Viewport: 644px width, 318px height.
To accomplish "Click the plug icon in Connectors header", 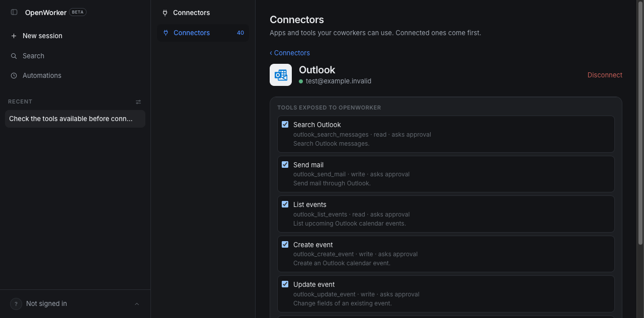I will click(165, 13).
